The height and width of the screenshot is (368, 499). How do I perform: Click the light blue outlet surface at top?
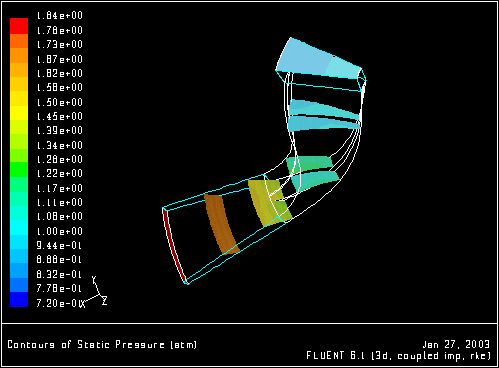318,59
